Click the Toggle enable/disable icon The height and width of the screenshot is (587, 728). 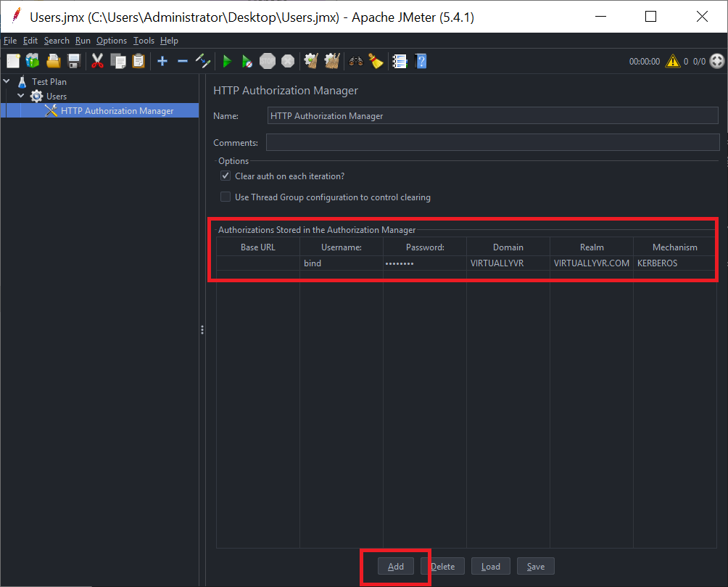click(x=203, y=61)
